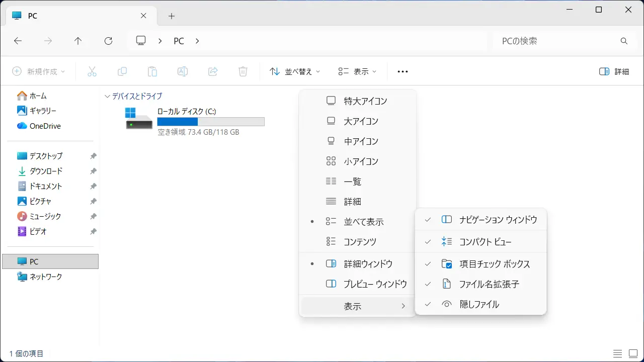
Task: Toggle the ファイル名拡張子 option
Action: (x=489, y=284)
